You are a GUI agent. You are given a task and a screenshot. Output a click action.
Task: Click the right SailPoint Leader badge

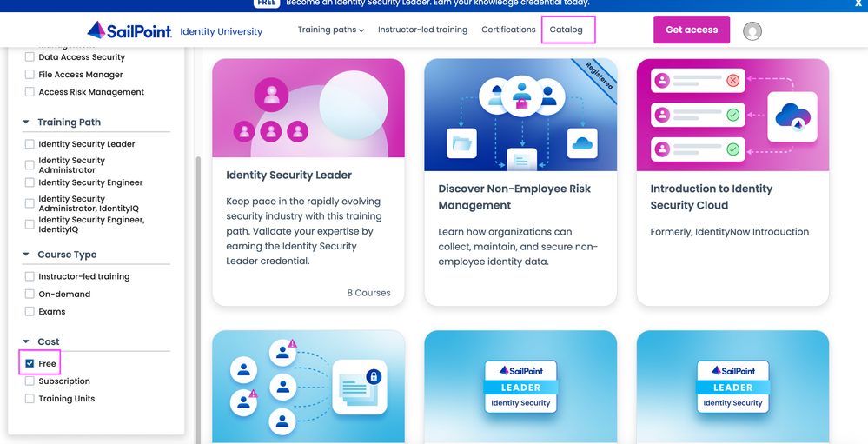click(732, 386)
